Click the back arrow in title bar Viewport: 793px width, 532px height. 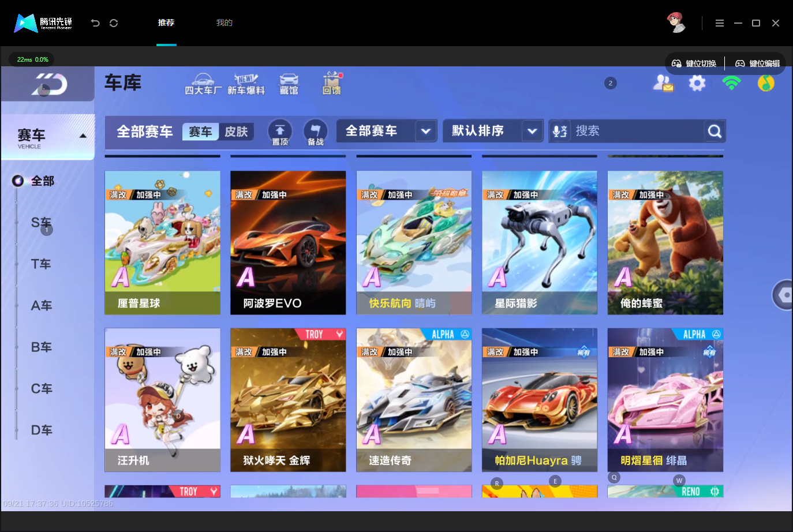[95, 23]
